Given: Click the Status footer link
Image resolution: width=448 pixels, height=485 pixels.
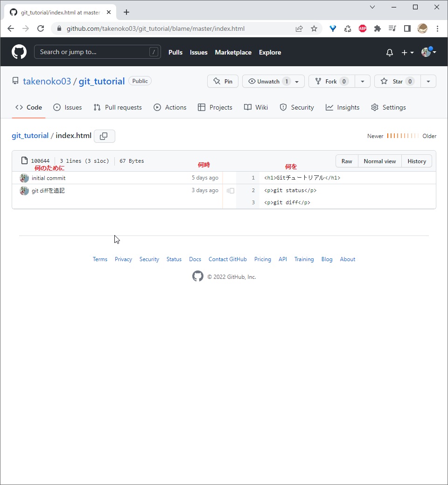Looking at the screenshot, I should [x=174, y=259].
